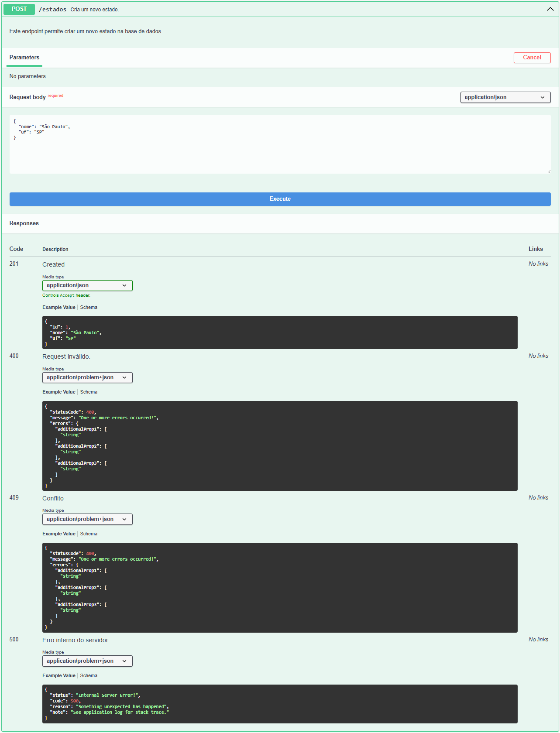Click the 'Cria um novo estado.' summary
560x733 pixels.
[x=95, y=10]
